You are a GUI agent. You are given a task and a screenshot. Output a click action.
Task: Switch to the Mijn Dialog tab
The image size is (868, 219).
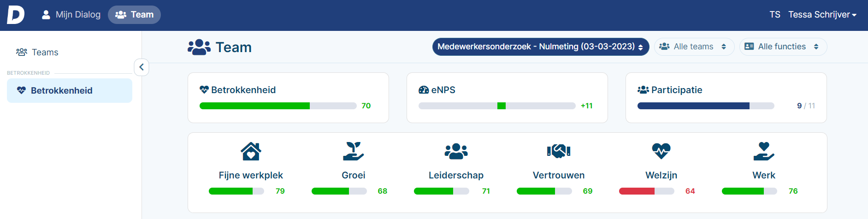71,15
